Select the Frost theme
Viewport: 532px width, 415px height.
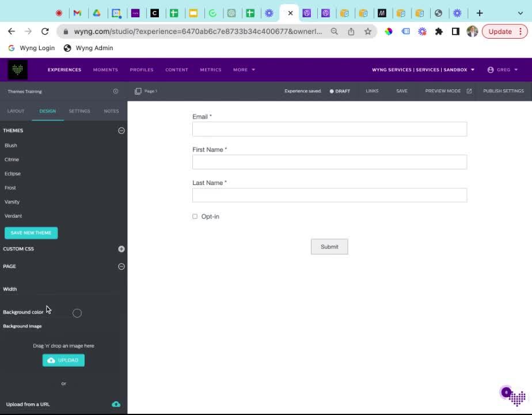coord(10,187)
